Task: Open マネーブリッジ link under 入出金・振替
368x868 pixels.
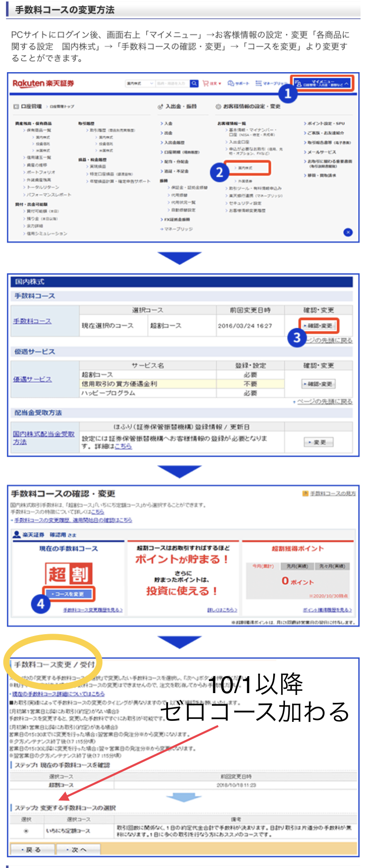Action: (178, 229)
